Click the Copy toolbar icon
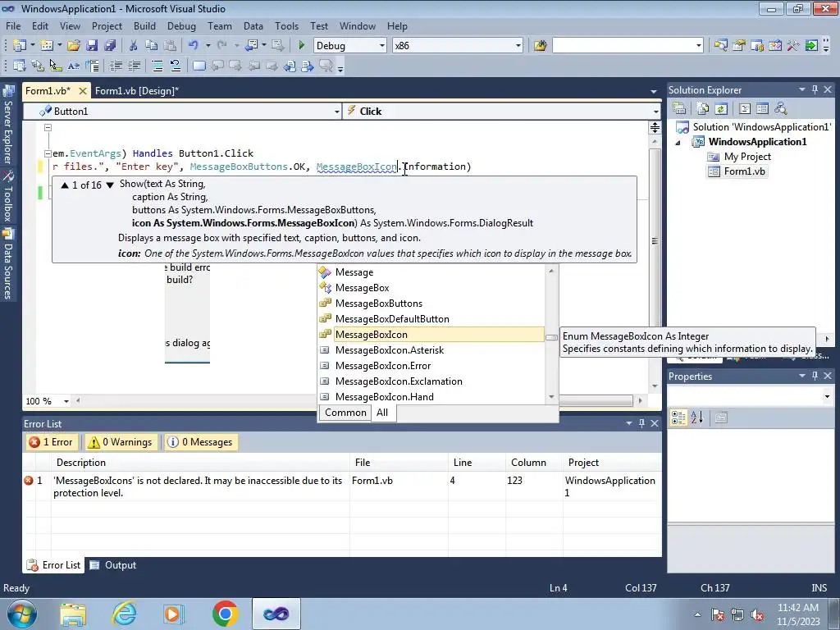 pyautogui.click(x=152, y=46)
